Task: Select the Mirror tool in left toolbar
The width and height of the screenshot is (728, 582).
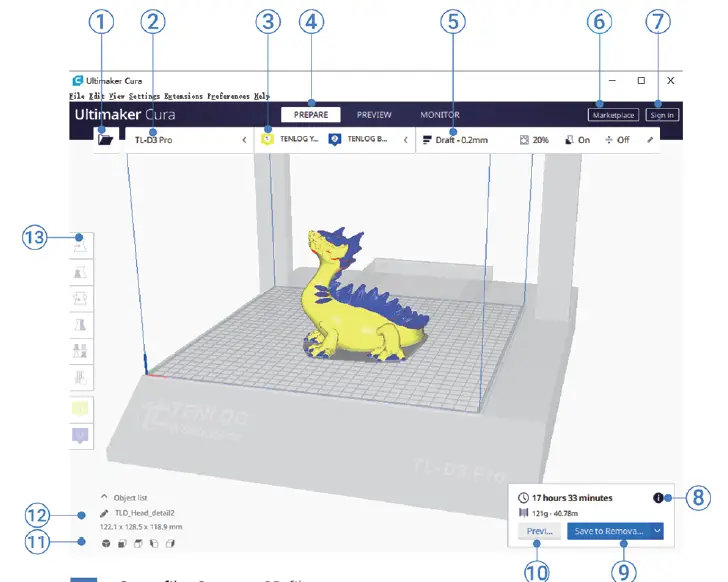Action: (81, 324)
